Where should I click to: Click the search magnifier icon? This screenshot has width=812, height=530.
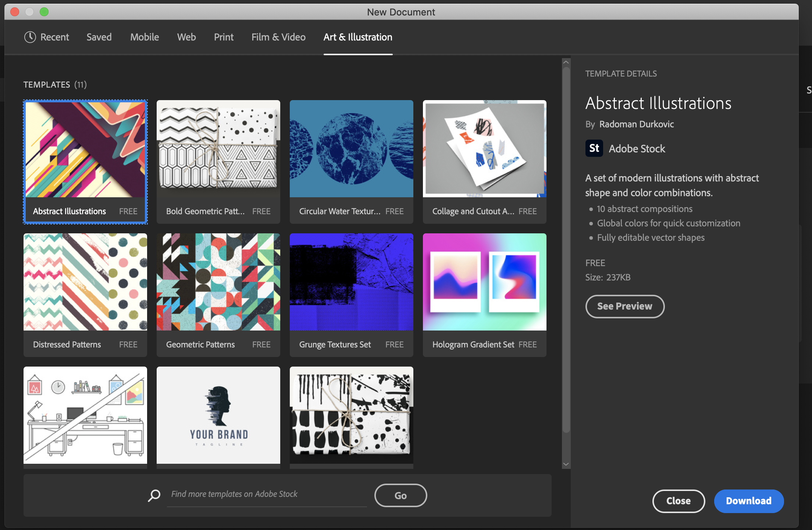click(154, 495)
